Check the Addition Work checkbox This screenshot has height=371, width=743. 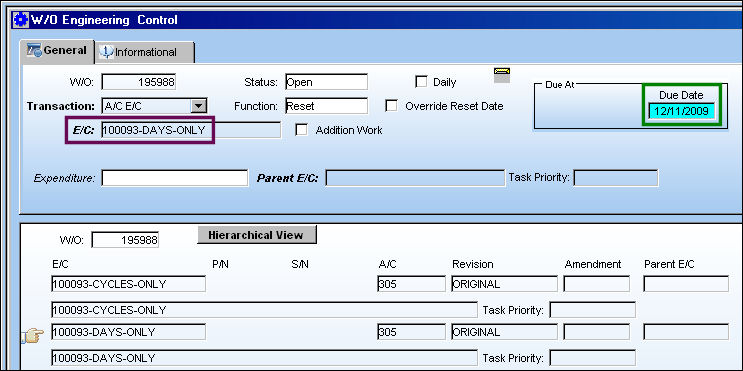pos(301,130)
